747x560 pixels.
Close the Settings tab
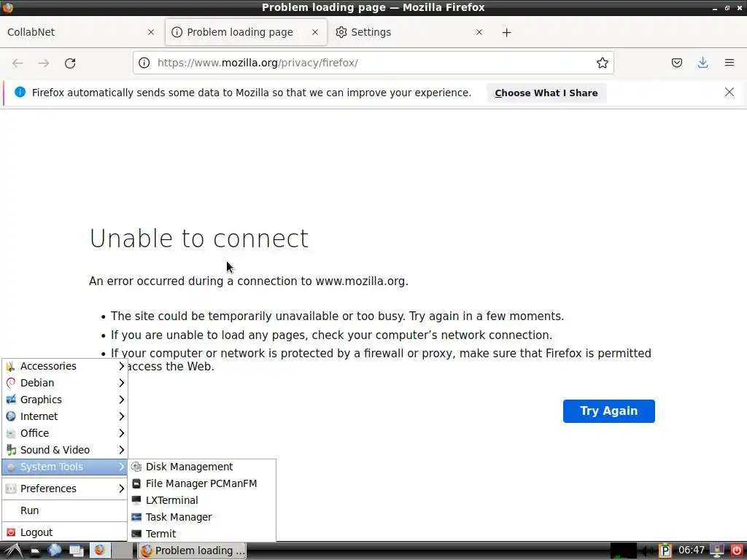tap(479, 32)
